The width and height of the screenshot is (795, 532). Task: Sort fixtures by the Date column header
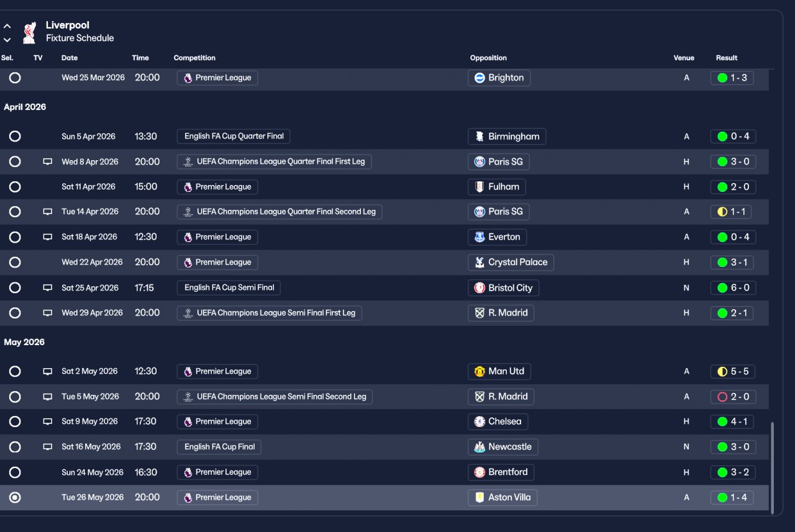(x=70, y=58)
